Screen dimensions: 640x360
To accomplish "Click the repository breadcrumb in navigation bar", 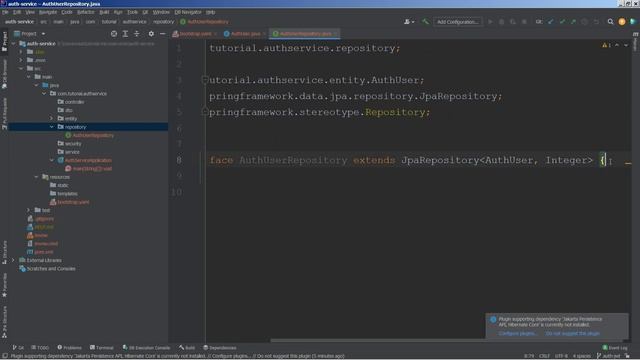I will (163, 22).
